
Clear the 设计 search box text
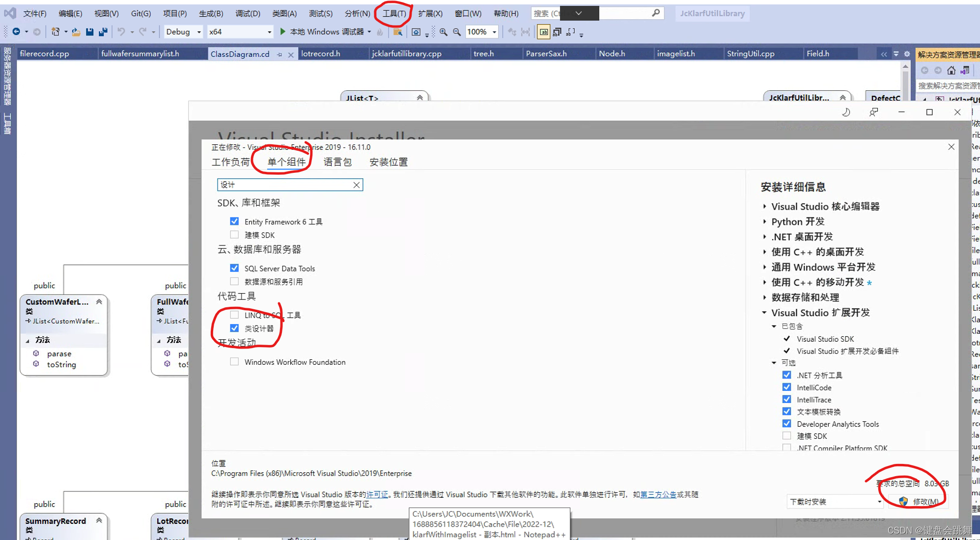(x=357, y=185)
